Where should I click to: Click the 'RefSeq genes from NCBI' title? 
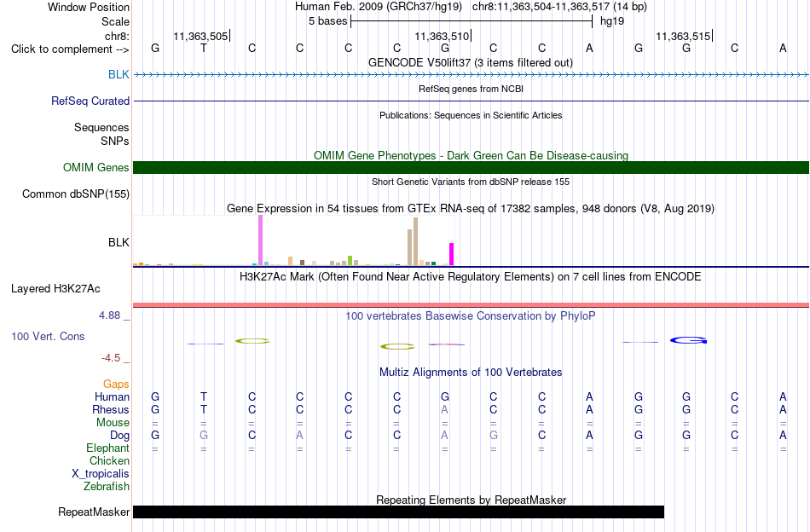click(471, 89)
